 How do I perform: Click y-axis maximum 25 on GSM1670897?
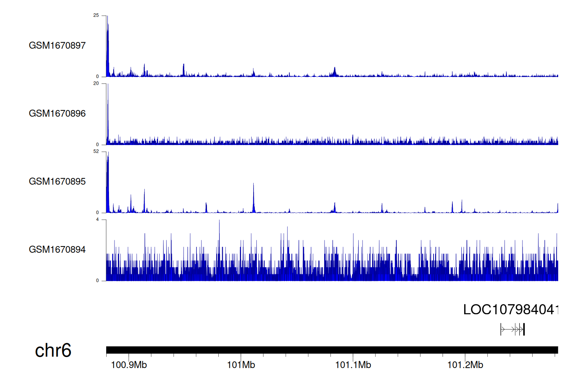[96, 15]
